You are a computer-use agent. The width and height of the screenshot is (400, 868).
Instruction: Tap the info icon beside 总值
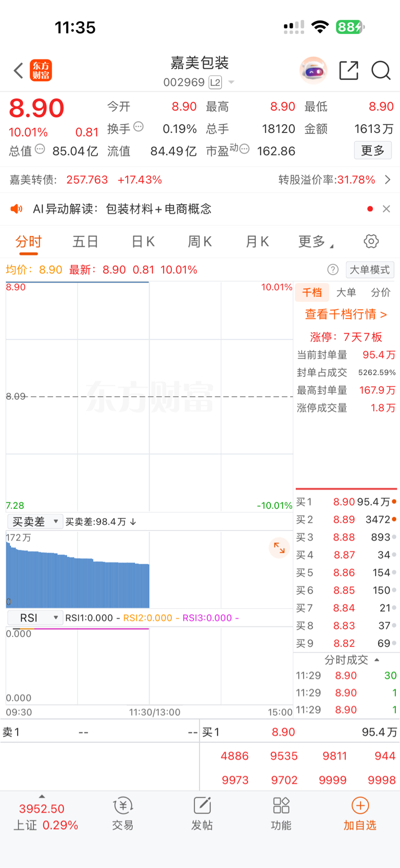coord(40,149)
